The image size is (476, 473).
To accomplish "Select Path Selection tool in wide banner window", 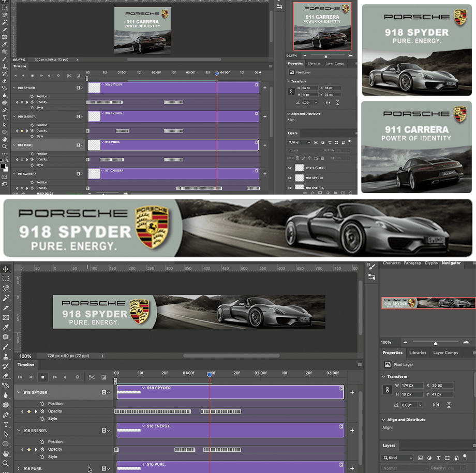I will point(6,434).
